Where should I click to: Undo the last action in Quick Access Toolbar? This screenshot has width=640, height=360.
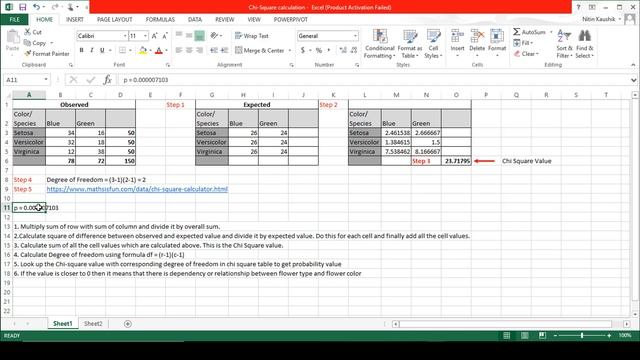(x=36, y=7)
